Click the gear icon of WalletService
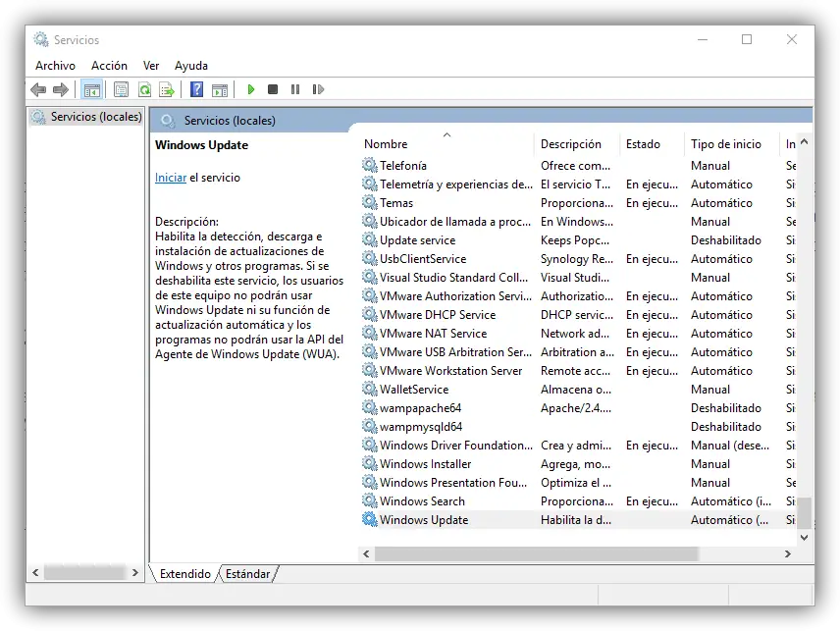Image resolution: width=840 pixels, height=631 pixels. [x=370, y=389]
